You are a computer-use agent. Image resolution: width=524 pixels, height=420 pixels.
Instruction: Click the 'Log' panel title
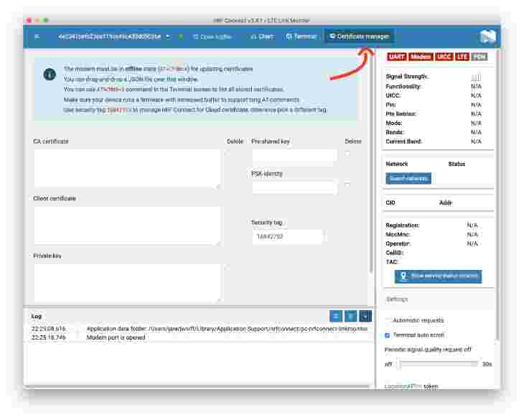point(37,316)
